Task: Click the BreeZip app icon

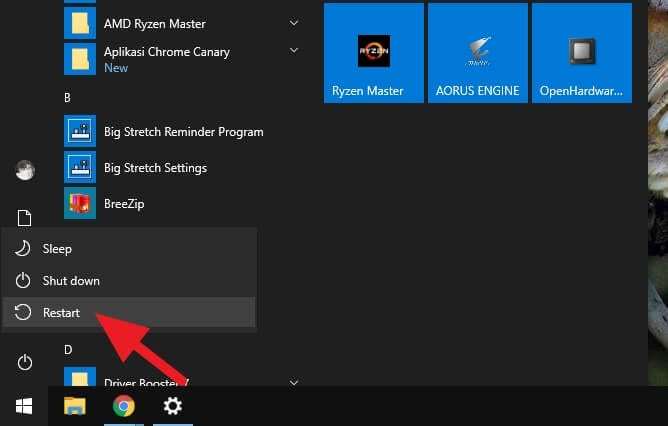Action: pos(80,203)
